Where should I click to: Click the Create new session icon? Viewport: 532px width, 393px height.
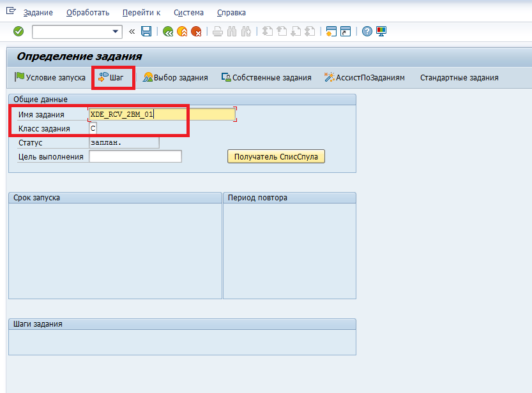pos(331,31)
